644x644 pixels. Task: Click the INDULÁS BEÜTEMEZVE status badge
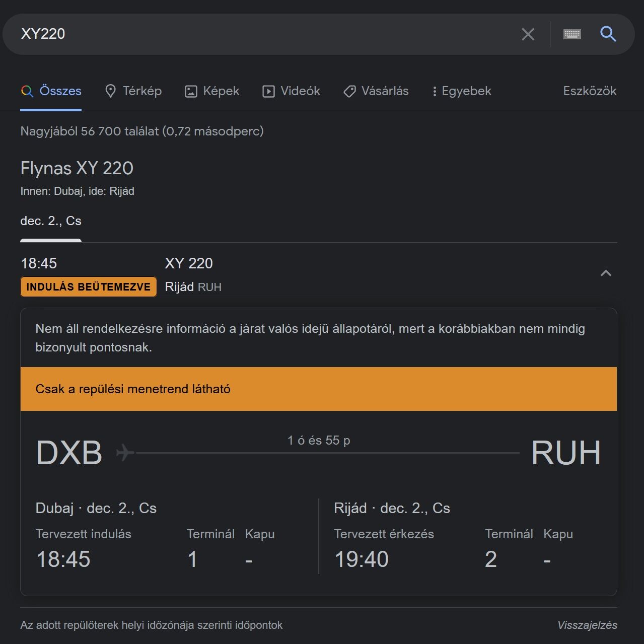pyautogui.click(x=89, y=287)
